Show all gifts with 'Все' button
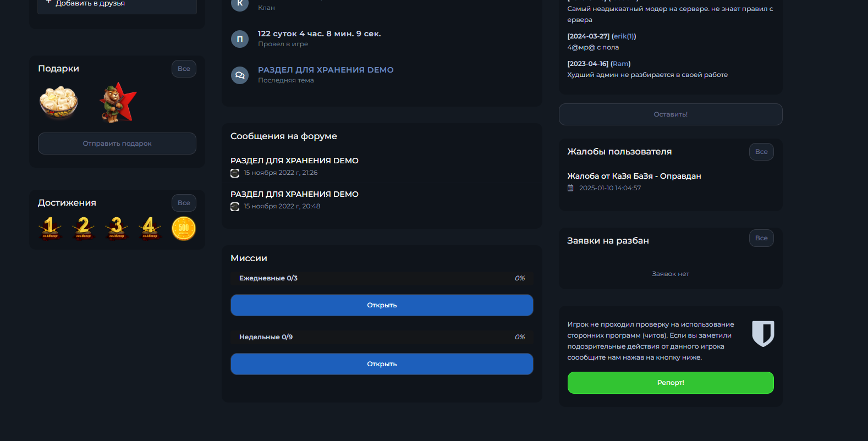Viewport: 868px width, 441px height. point(184,69)
